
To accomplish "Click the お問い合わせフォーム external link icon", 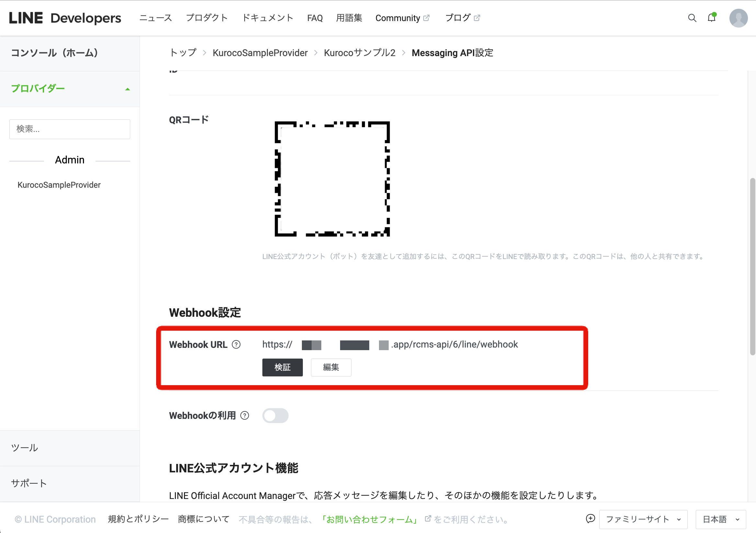I will coord(428,518).
